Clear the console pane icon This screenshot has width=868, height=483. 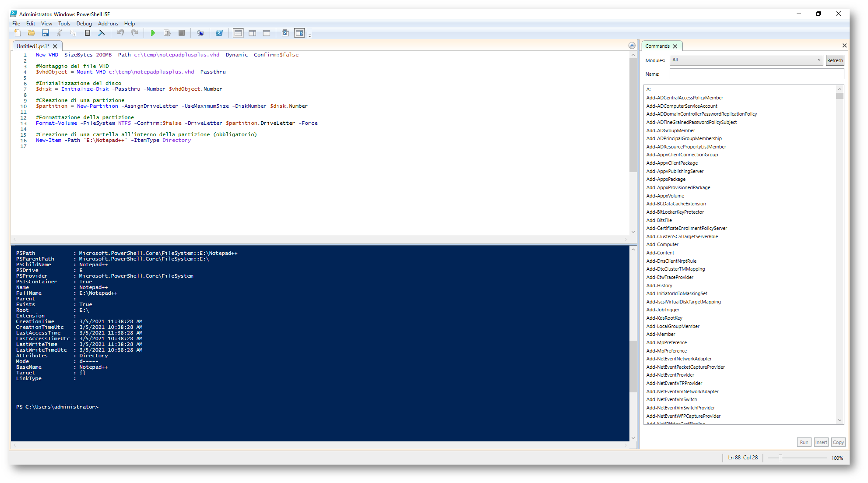(x=101, y=33)
